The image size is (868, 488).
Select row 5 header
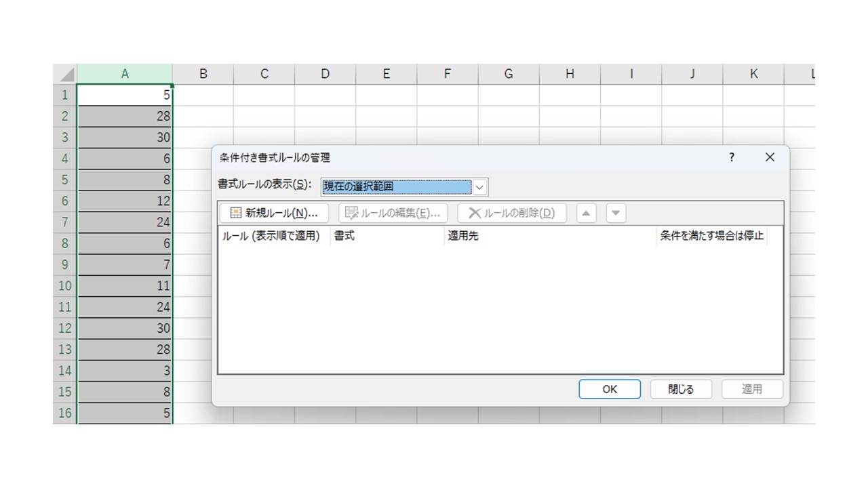[65, 180]
